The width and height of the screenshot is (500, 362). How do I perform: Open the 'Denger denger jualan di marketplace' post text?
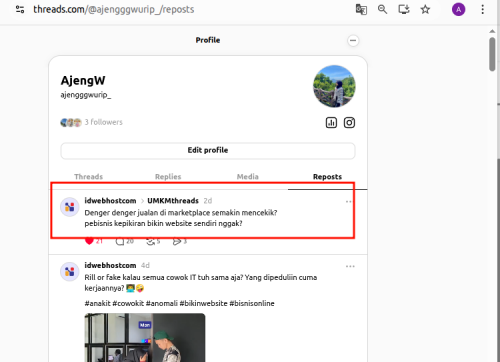coord(181,218)
